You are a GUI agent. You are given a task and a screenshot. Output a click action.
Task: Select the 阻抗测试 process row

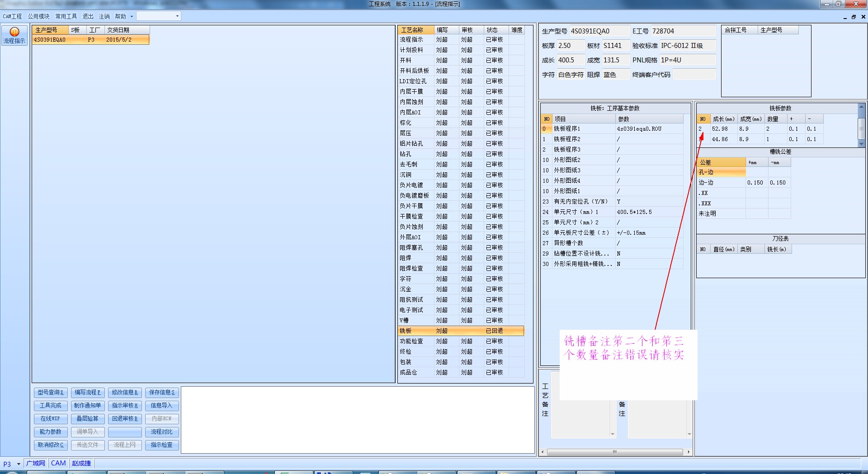[461, 300]
